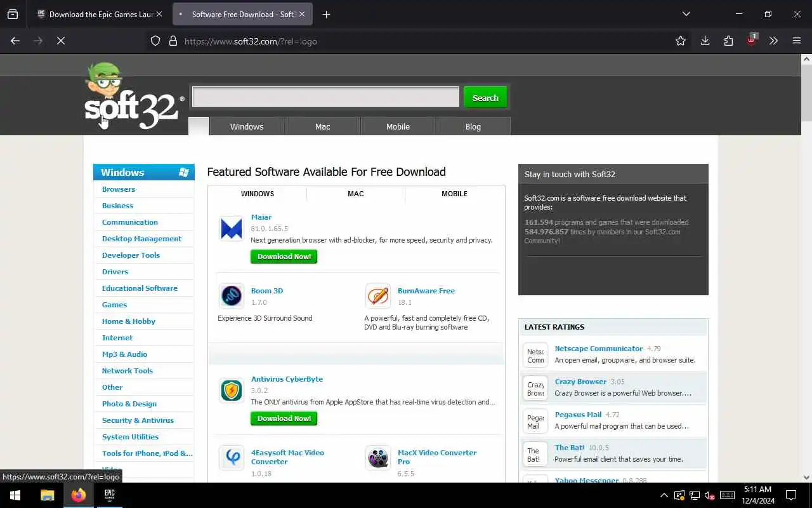Viewport: 812px width, 508px height.
Task: Switch featured software to MOBILE tab
Action: tap(454, 194)
